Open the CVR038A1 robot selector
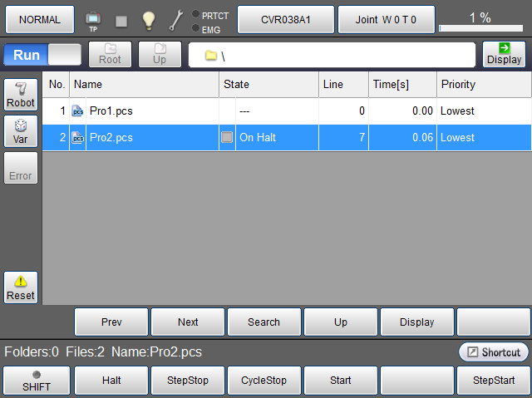 (286, 19)
